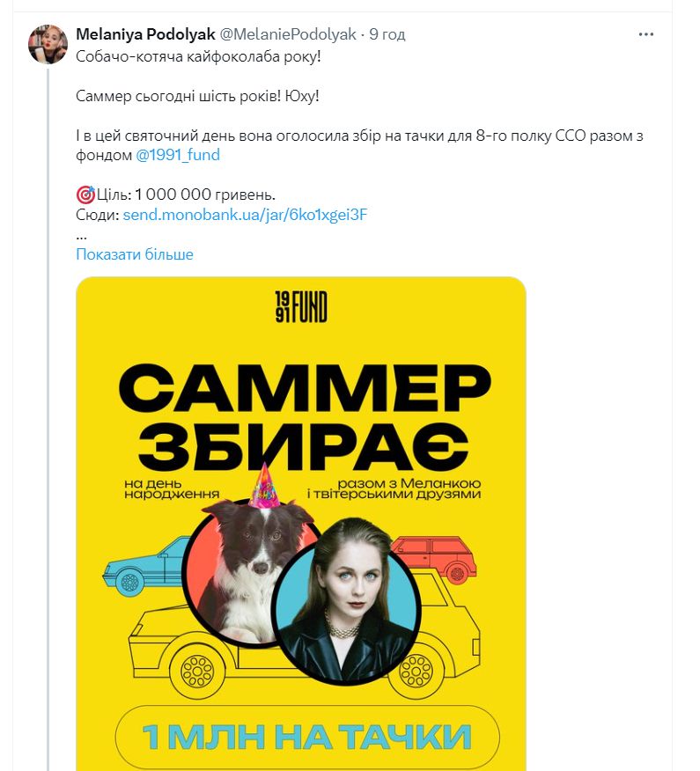Open the Melaniya Podolyak display name link
The width and height of the screenshot is (700, 771).
[145, 34]
